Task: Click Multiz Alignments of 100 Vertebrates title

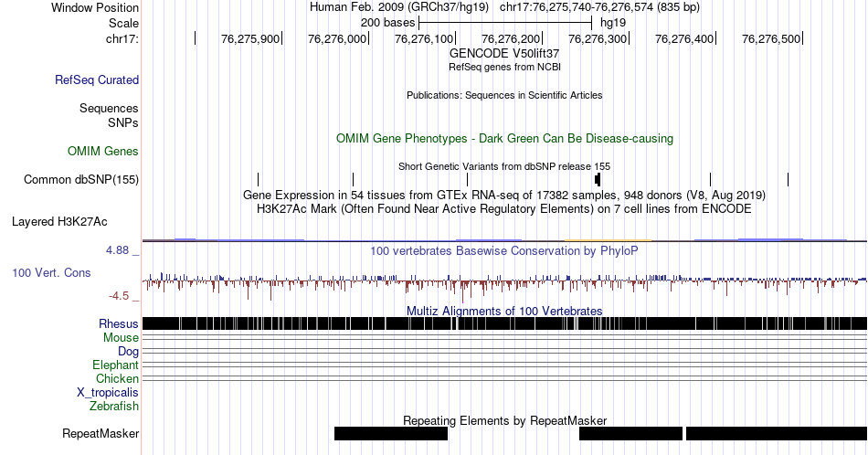Action: click(x=504, y=311)
